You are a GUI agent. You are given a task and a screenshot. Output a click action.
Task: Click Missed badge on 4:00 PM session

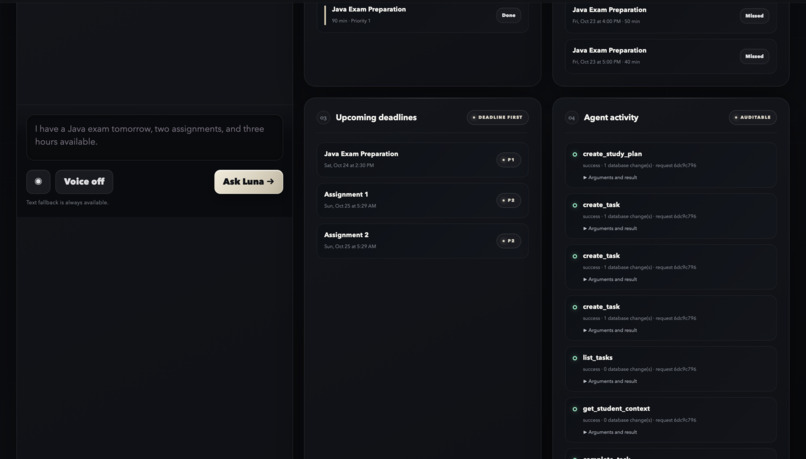(x=754, y=16)
